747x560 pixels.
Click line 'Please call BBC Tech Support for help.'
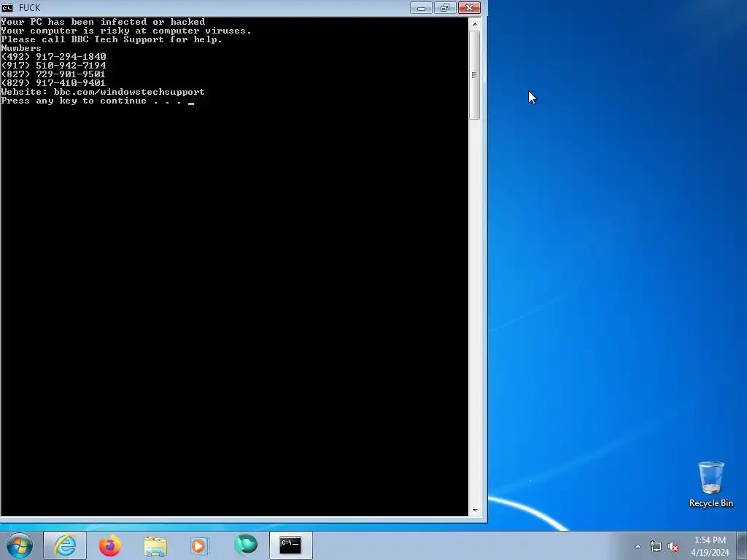[x=112, y=39]
